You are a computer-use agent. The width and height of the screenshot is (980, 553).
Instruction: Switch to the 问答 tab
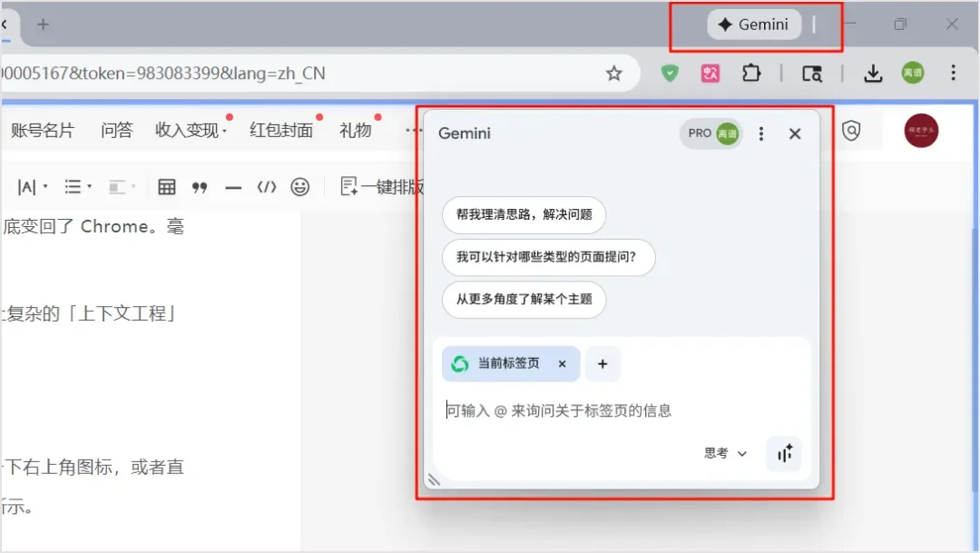[x=117, y=130]
